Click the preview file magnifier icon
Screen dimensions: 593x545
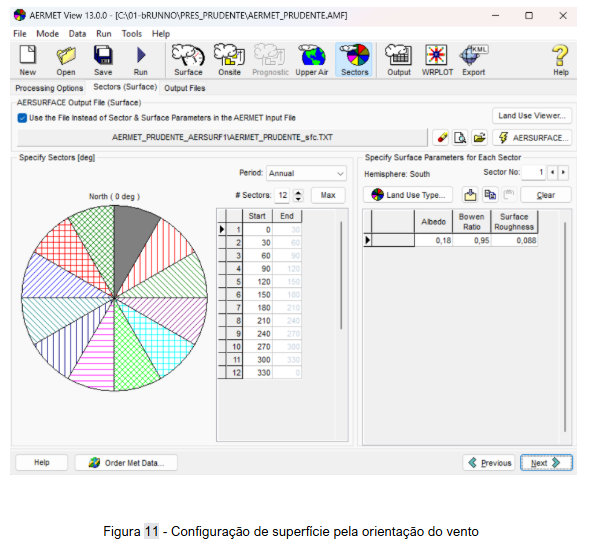[460, 138]
